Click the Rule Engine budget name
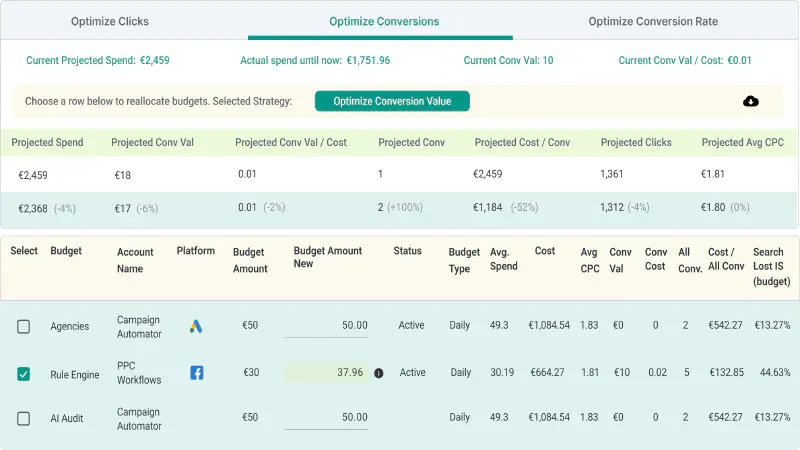 point(74,375)
